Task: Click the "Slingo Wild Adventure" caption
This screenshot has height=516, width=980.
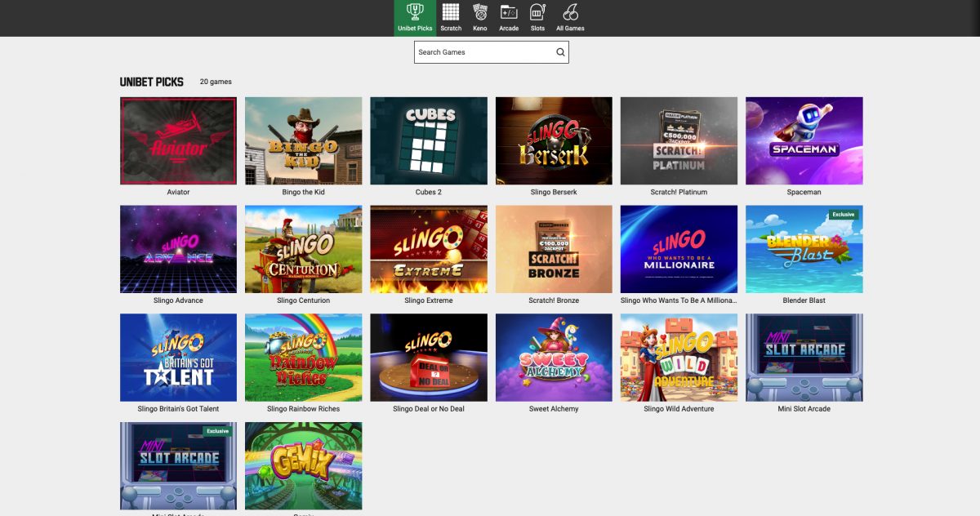Action: [x=679, y=409]
